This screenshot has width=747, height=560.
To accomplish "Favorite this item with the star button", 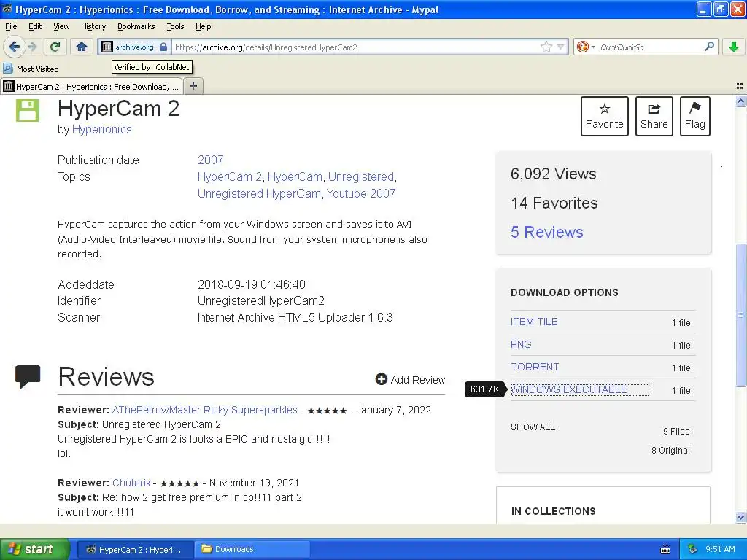I will tap(605, 116).
